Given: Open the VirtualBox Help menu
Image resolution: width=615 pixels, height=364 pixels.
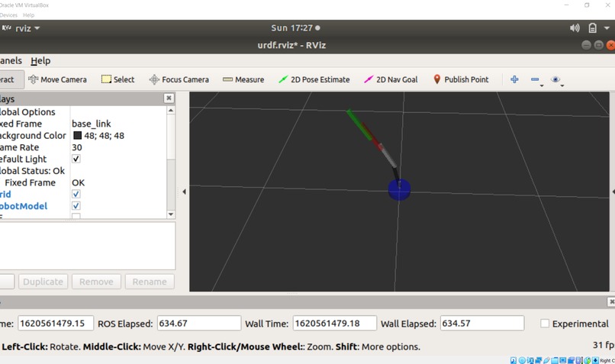Looking at the screenshot, I should point(29,15).
